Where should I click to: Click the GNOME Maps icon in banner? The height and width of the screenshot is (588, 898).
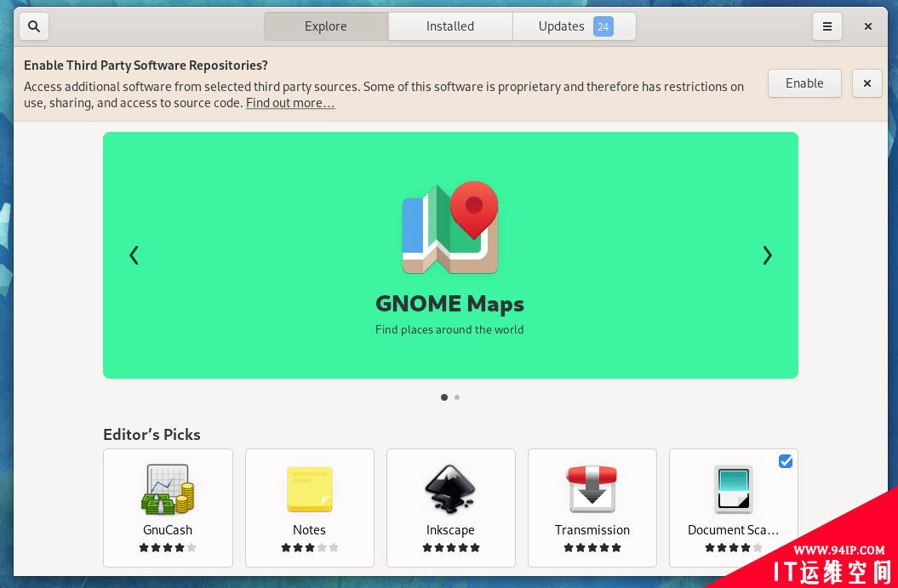[450, 228]
